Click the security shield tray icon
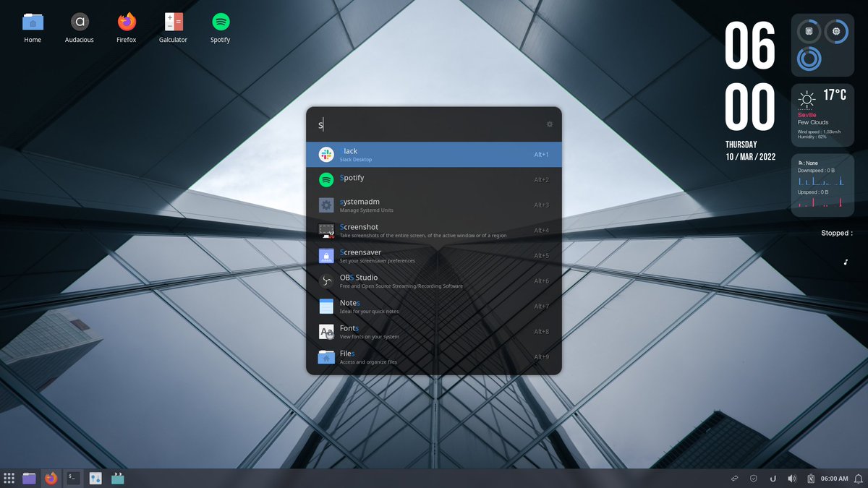The image size is (868, 488). 754,478
